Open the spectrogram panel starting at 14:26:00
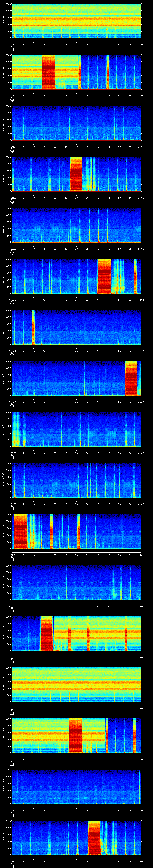Screen dimensions: 153x868 click(77, 225)
